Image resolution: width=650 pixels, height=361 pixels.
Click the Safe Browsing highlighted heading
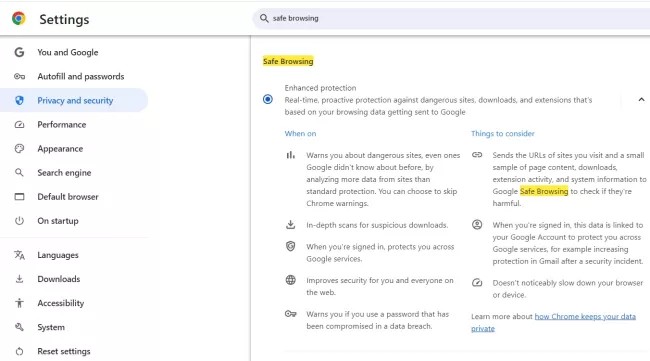click(x=288, y=61)
